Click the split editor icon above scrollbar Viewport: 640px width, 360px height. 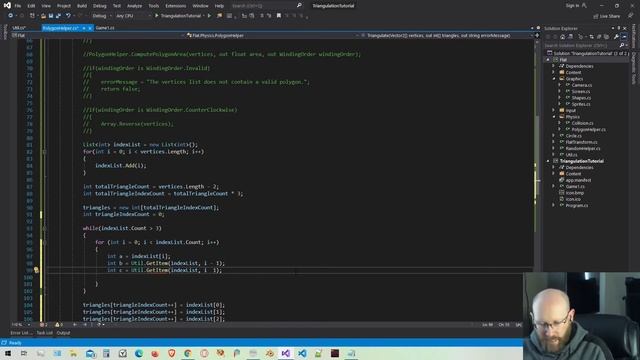tap(537, 36)
